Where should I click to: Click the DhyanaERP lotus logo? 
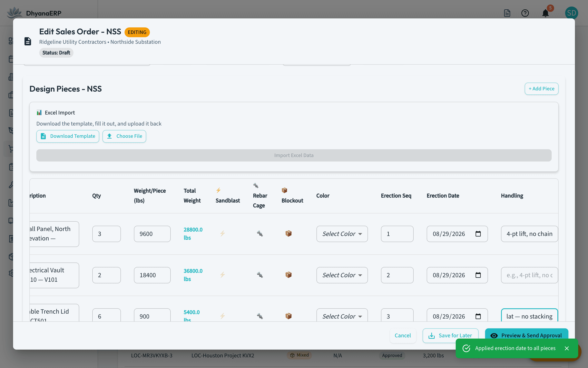pos(14,13)
